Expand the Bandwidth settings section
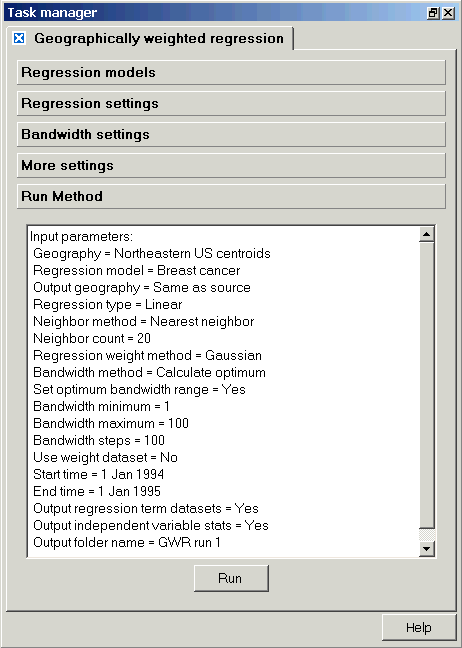This screenshot has width=462, height=648. (x=231, y=134)
